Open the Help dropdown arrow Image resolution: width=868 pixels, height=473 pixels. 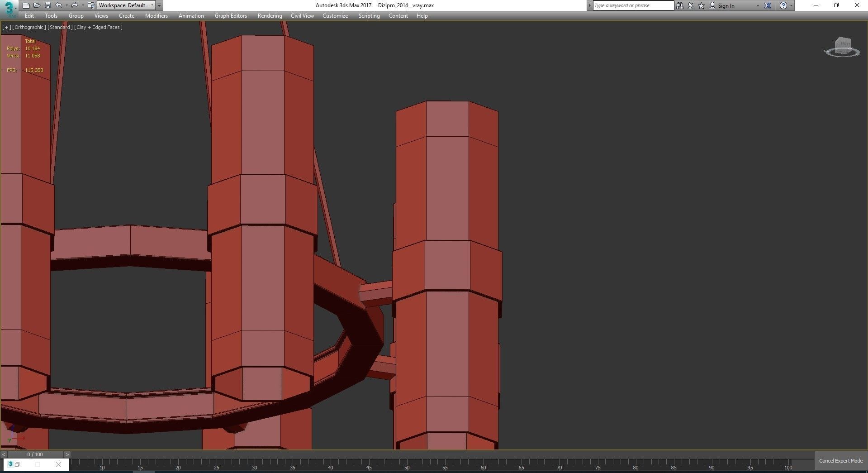791,5
